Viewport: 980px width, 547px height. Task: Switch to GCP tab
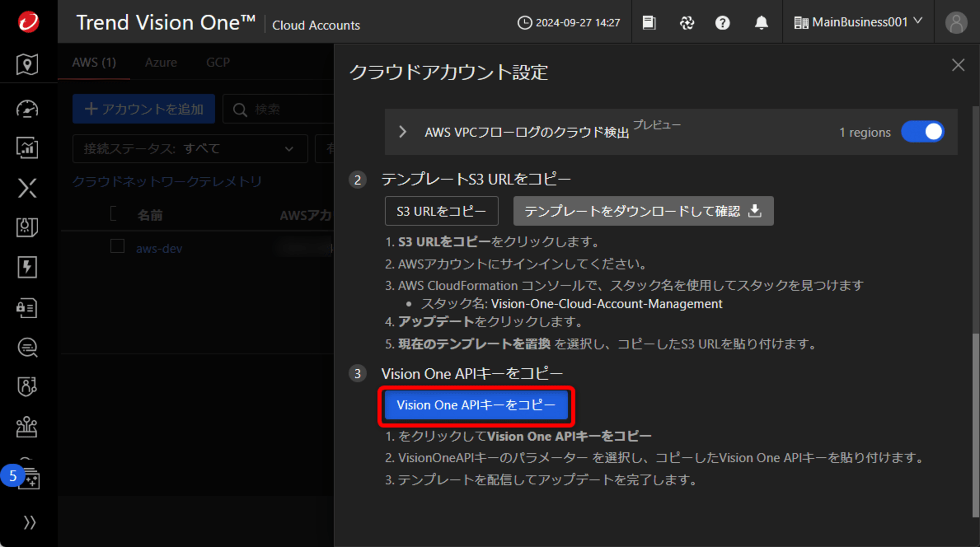(218, 62)
